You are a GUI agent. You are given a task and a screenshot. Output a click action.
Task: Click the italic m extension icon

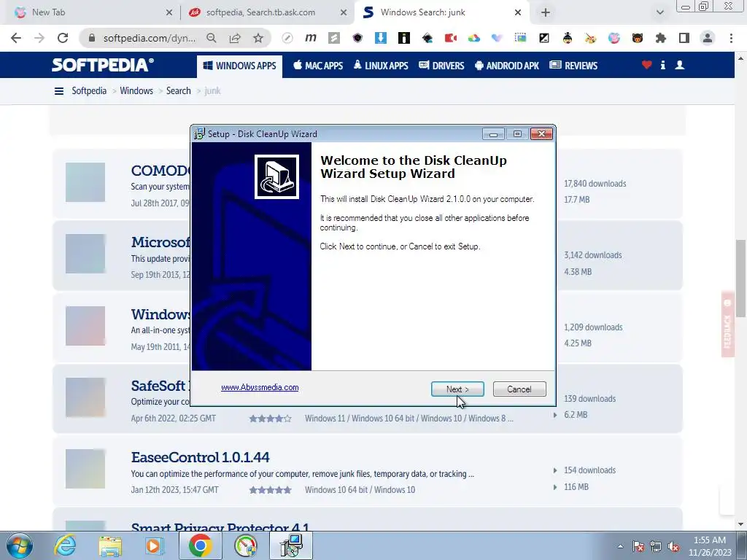[x=311, y=38]
